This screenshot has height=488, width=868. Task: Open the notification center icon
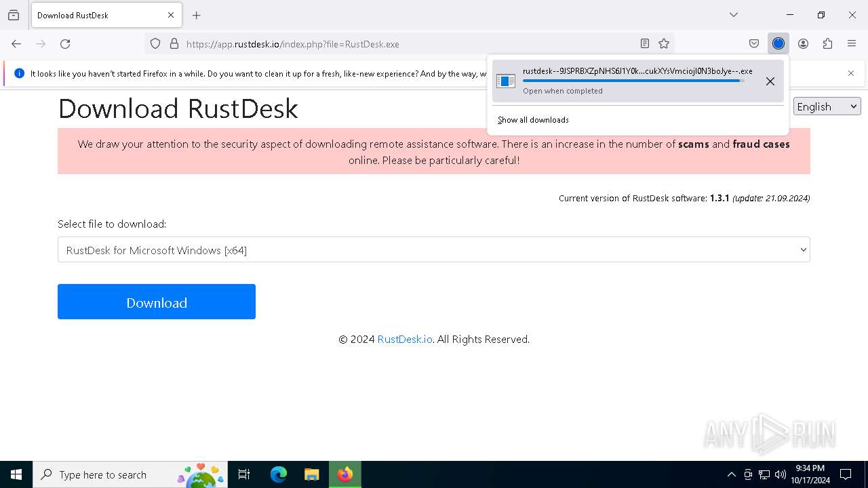846,474
